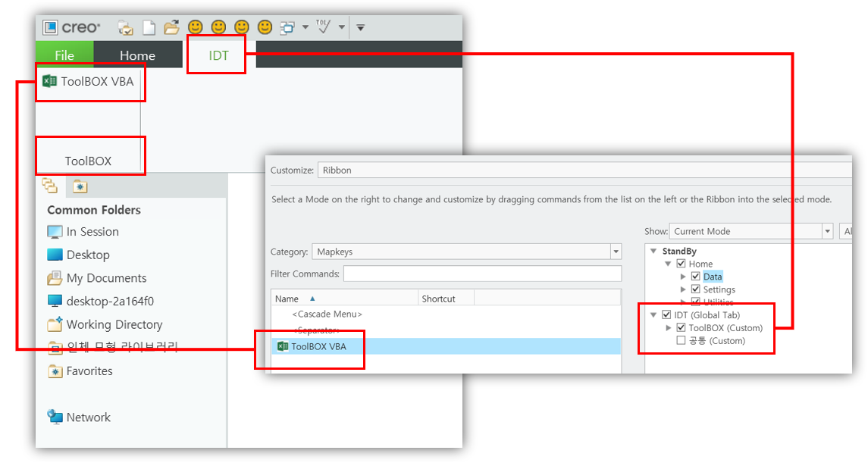The height and width of the screenshot is (466, 868).
Task: Open dropdown arrow next to the TOL icon
Action: point(342,27)
